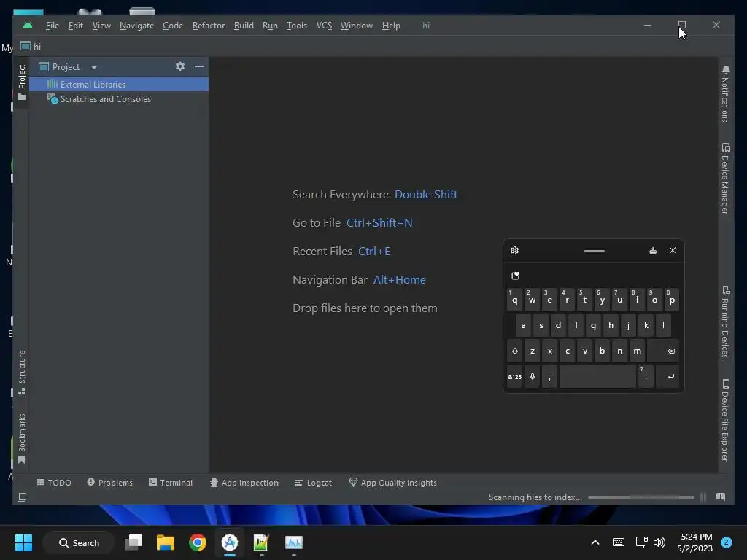
Task: Tap the microphone dictation key
Action: pyautogui.click(x=532, y=377)
